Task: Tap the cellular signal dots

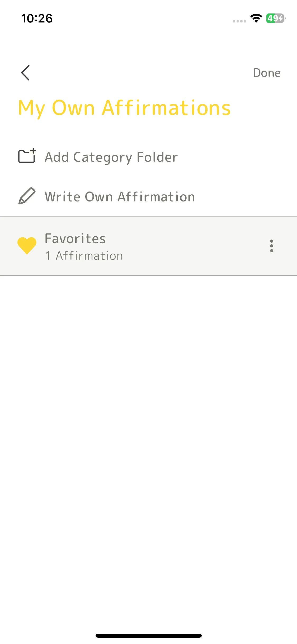Action: click(239, 21)
